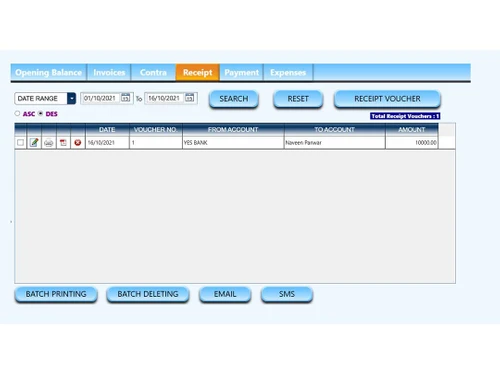Click the RESET button
500x375 pixels.
(298, 99)
